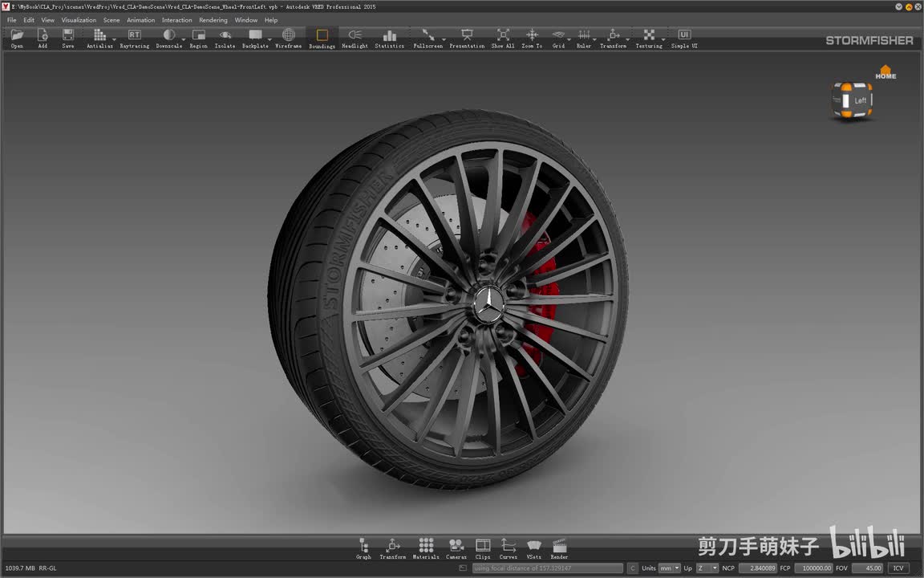Image resolution: width=924 pixels, height=578 pixels.
Task: Click the HOME button above view cube
Action: pyautogui.click(x=885, y=73)
